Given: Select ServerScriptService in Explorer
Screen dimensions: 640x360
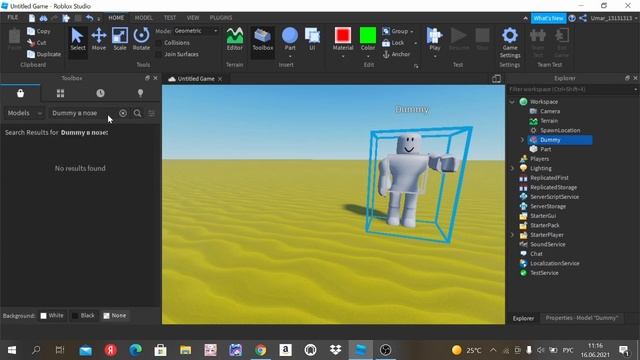Looking at the screenshot, I should coord(554,197).
